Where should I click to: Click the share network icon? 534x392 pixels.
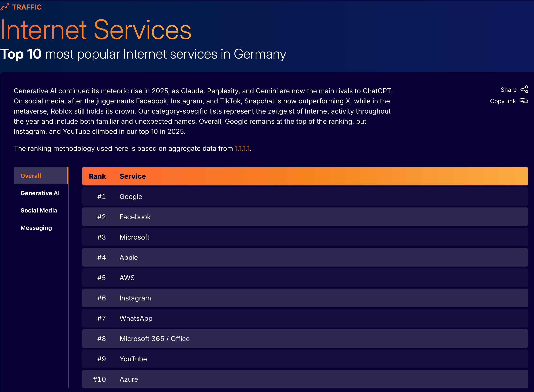pyautogui.click(x=524, y=89)
